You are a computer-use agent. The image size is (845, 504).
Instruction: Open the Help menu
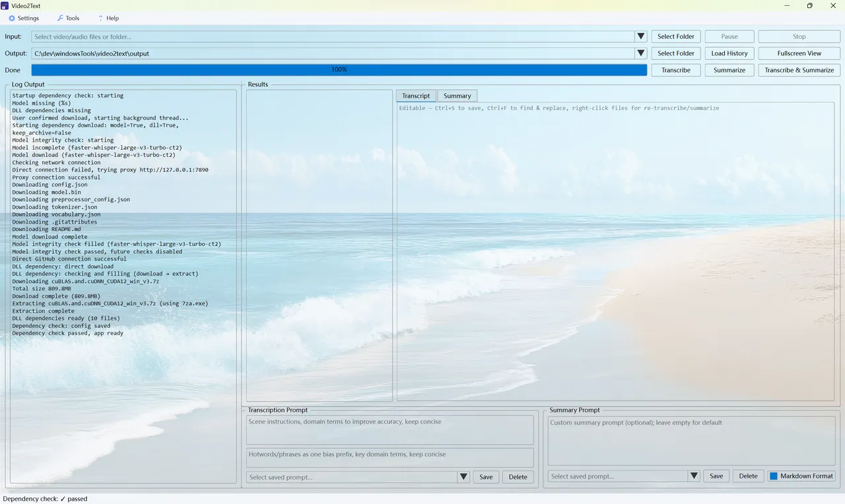point(108,18)
